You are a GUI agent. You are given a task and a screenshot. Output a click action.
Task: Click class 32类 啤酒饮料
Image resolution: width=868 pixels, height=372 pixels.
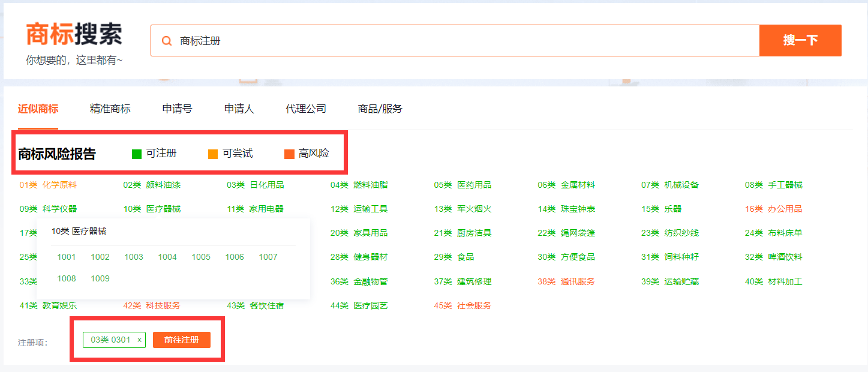point(774,257)
